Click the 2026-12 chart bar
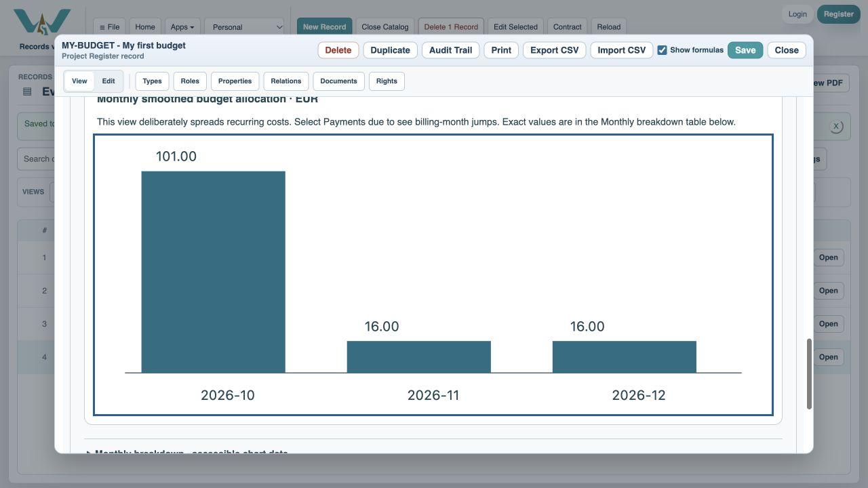868x488 pixels. [x=624, y=357]
